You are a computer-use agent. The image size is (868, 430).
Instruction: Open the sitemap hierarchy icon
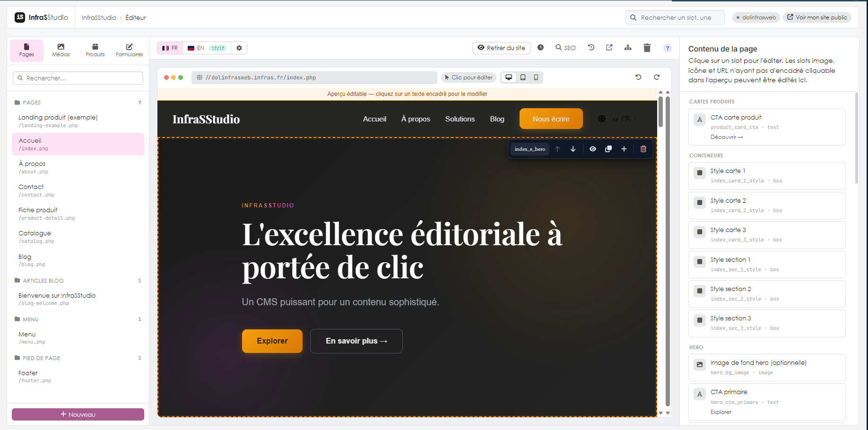point(628,48)
